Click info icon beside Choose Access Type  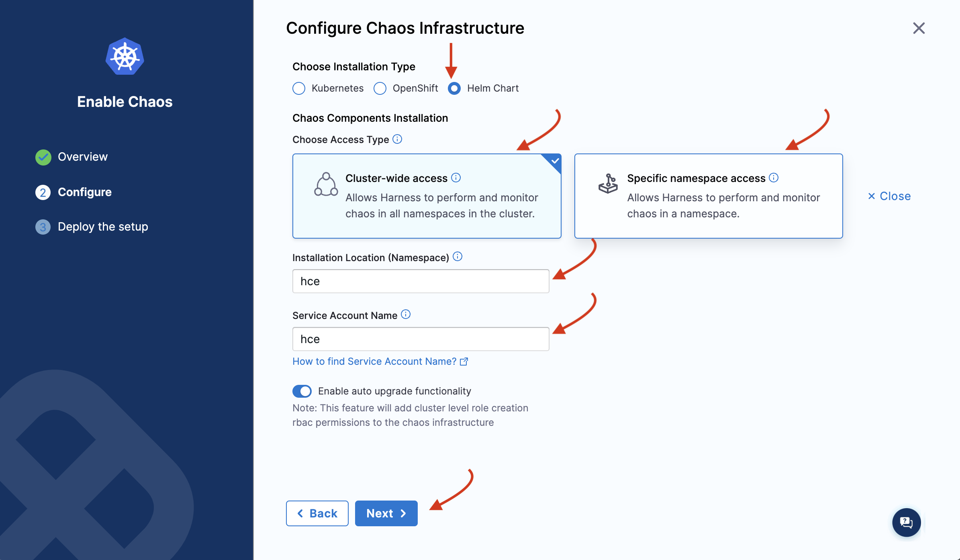coord(397,139)
